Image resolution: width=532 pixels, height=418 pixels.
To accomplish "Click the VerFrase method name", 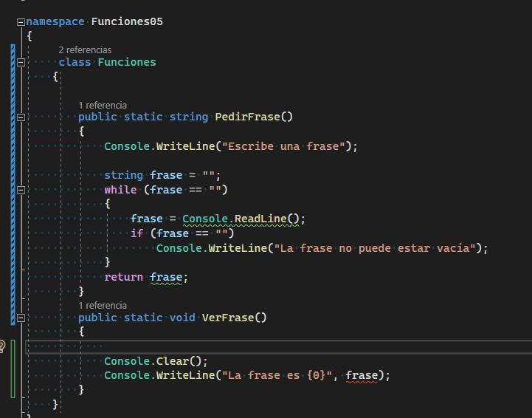I will (228, 318).
